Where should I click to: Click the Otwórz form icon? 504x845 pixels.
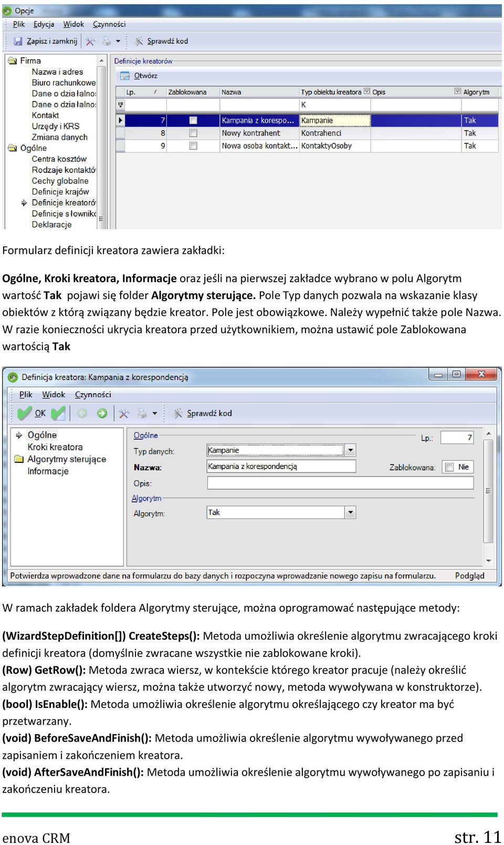tap(125, 76)
